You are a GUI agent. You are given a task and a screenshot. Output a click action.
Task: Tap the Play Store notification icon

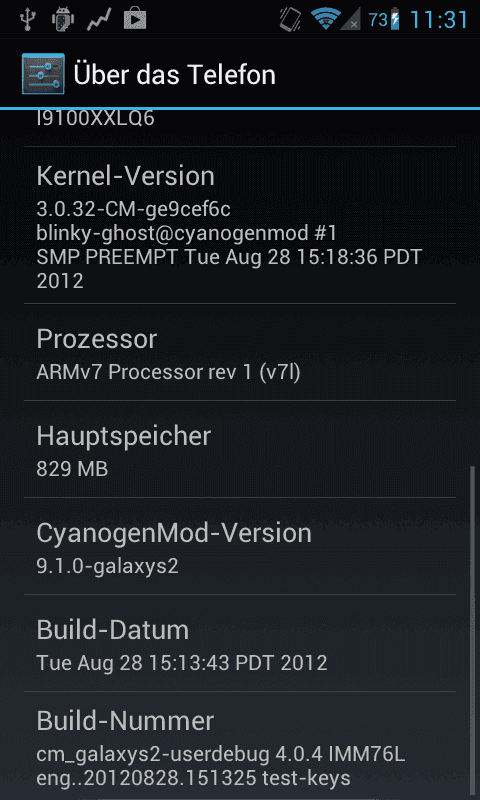(x=135, y=19)
